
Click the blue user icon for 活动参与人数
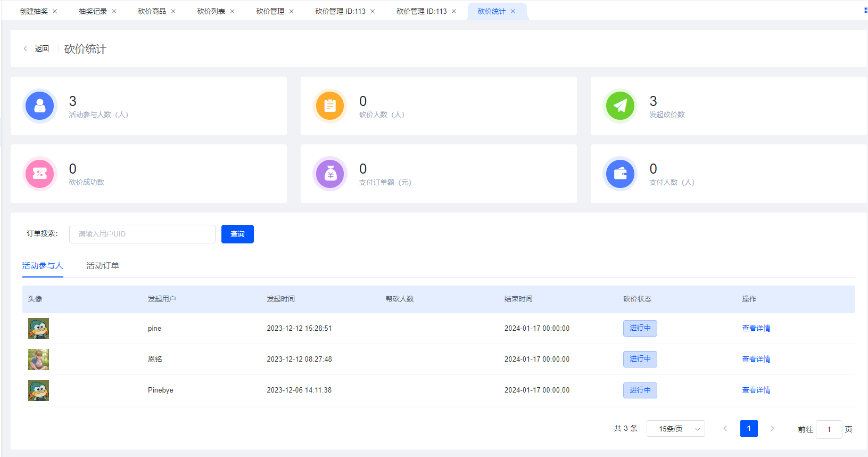point(40,106)
